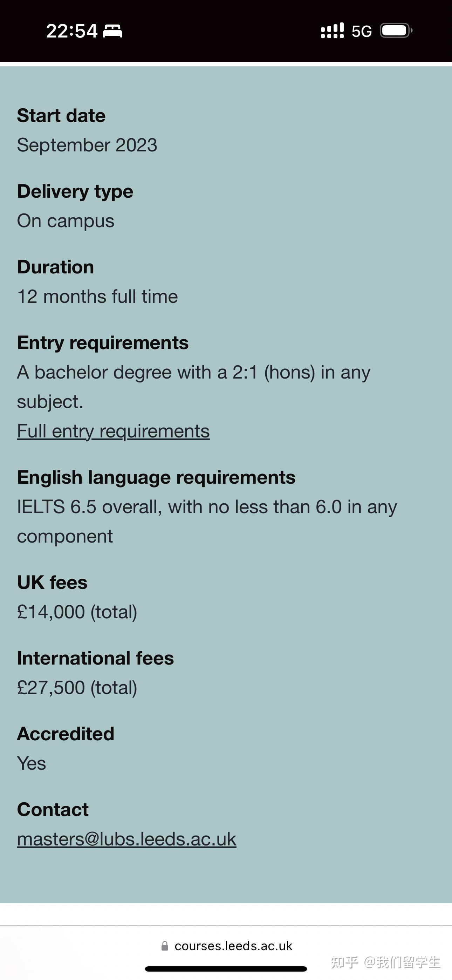Tap the lock icon in address bar

165,946
